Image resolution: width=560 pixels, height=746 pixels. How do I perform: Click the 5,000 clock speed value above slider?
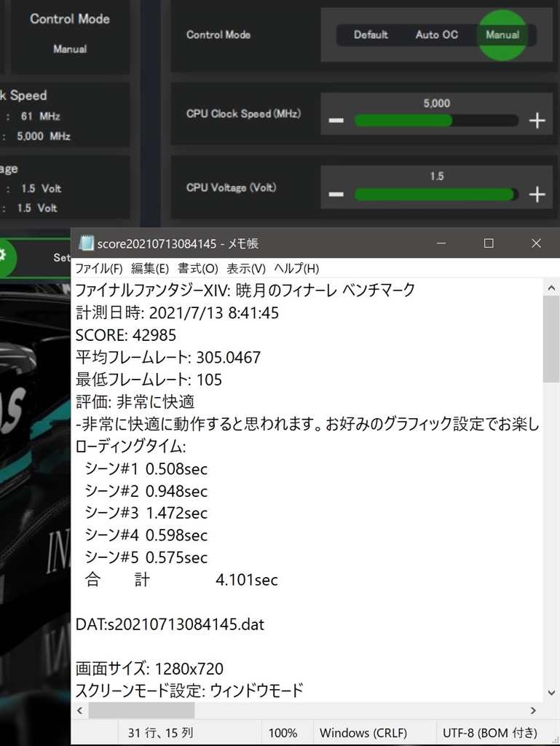click(x=436, y=103)
